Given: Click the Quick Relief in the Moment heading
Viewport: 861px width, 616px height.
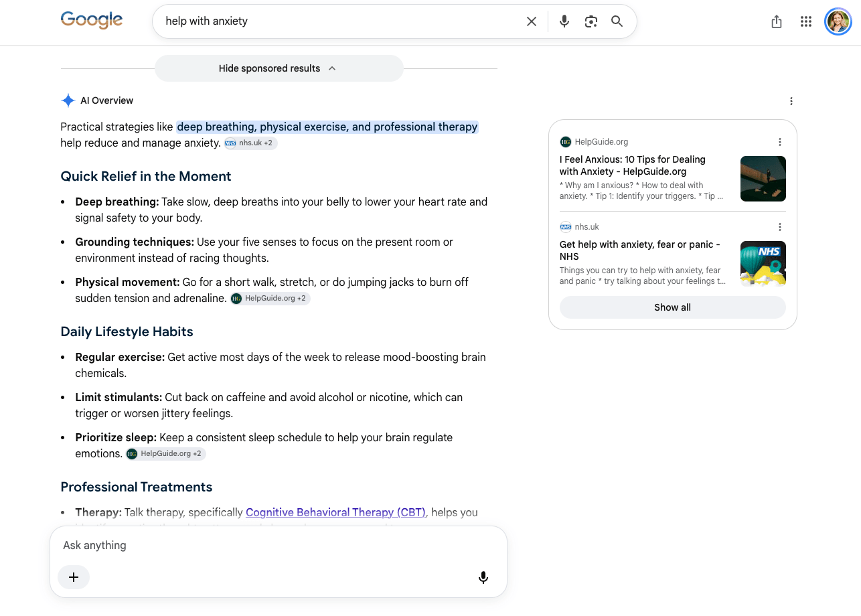Looking at the screenshot, I should [x=146, y=176].
